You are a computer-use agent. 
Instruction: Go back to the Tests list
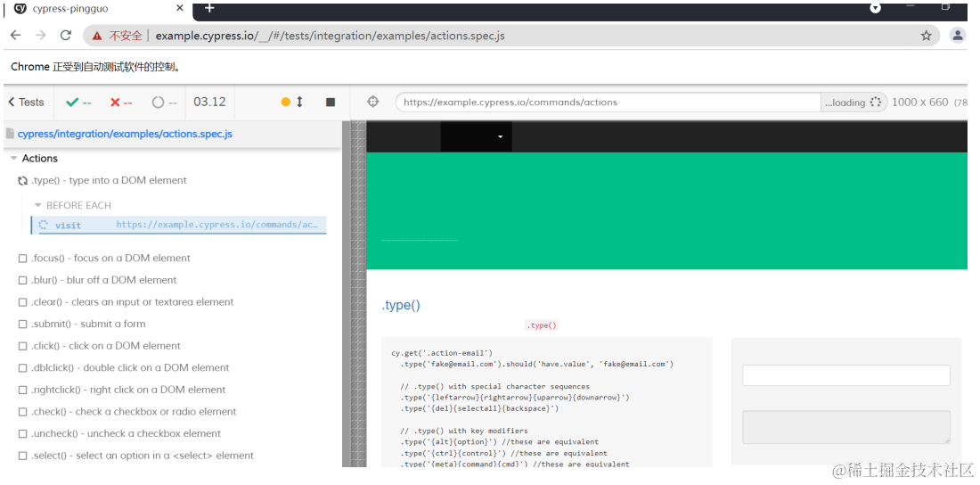point(26,102)
